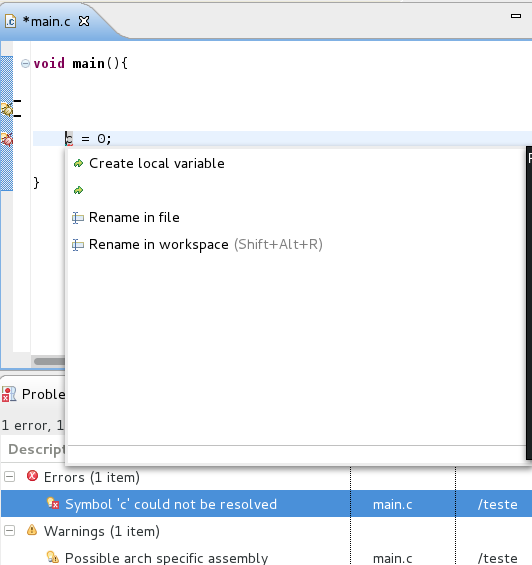Click /teste cell in warning row
This screenshot has width=532, height=565.
[x=497, y=558]
